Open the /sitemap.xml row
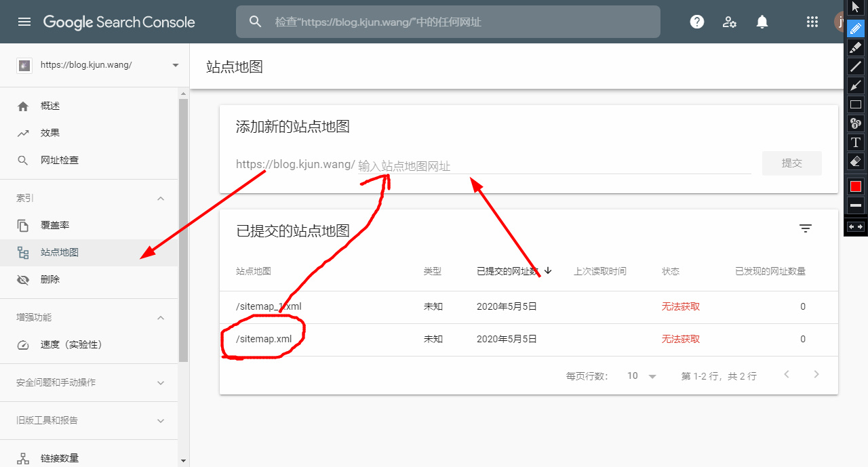This screenshot has height=467, width=868. 529,339
